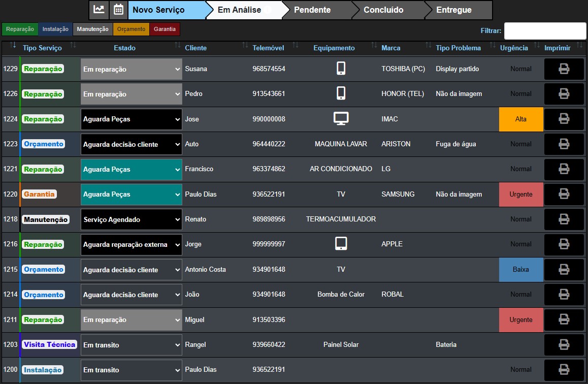Click client name Francisco

(x=199, y=169)
